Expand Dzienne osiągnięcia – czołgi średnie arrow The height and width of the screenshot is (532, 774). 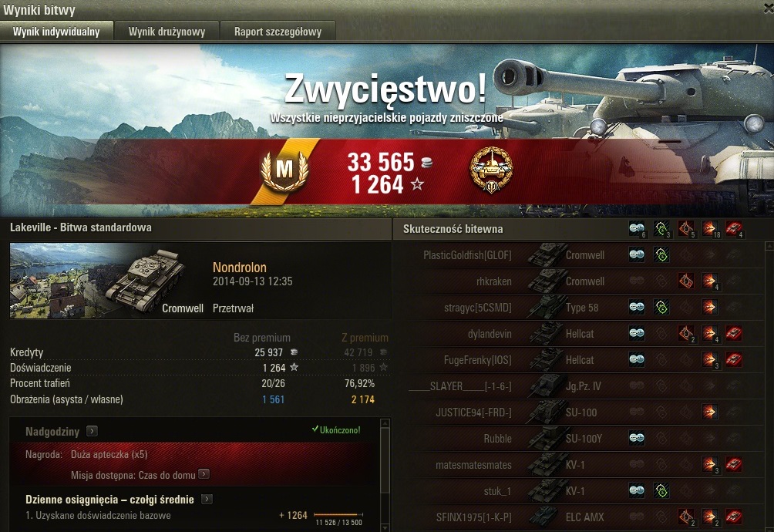click(x=207, y=500)
